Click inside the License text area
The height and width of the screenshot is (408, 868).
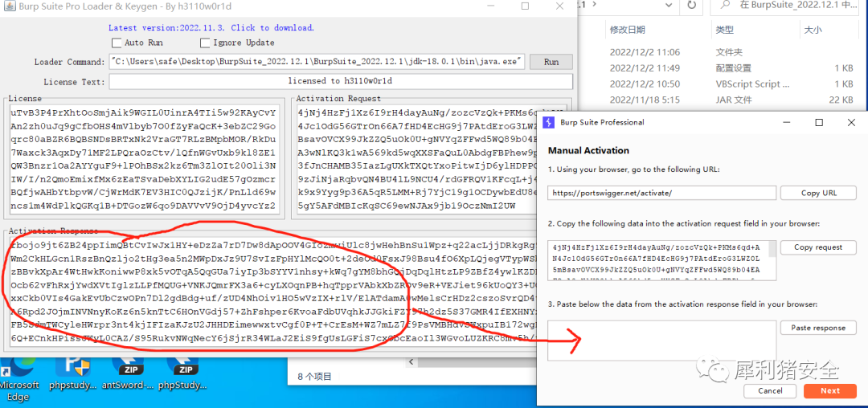coord(145,160)
